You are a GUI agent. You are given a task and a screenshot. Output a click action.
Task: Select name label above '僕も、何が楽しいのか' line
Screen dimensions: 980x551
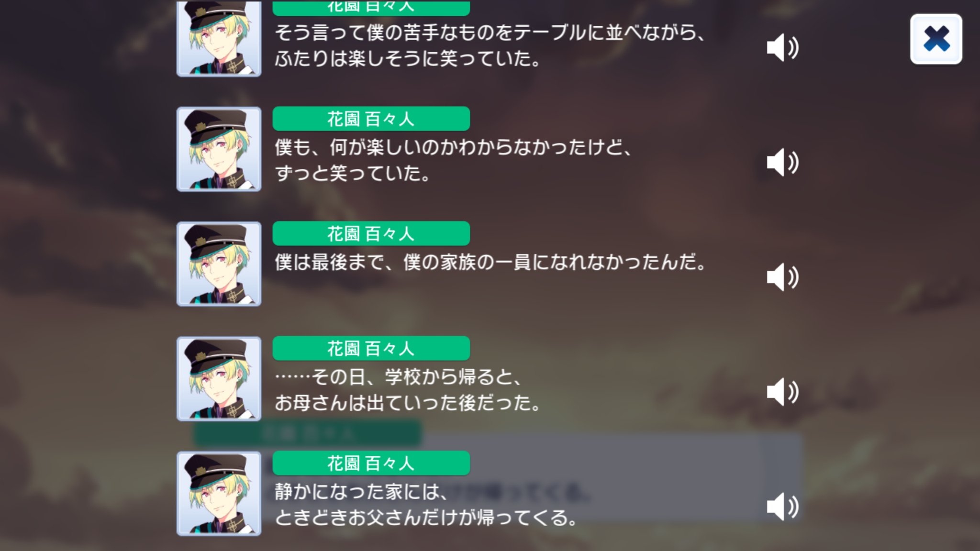click(x=371, y=119)
